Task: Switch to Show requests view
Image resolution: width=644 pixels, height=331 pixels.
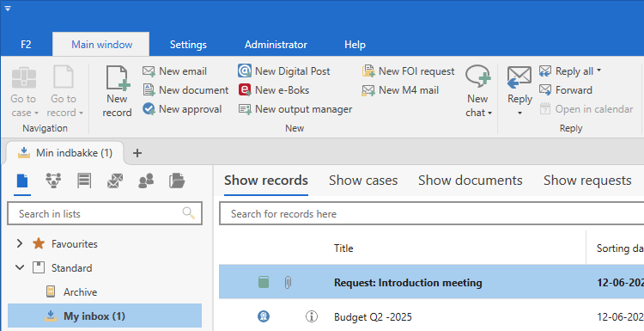Action: 587,181
